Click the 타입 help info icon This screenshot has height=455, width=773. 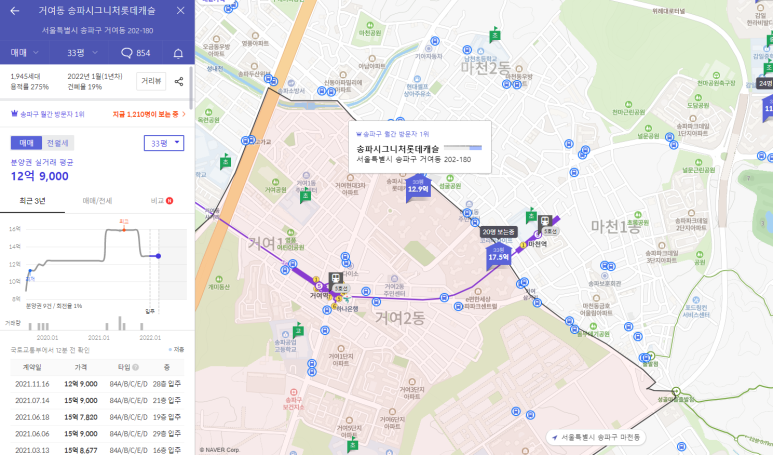click(x=136, y=367)
